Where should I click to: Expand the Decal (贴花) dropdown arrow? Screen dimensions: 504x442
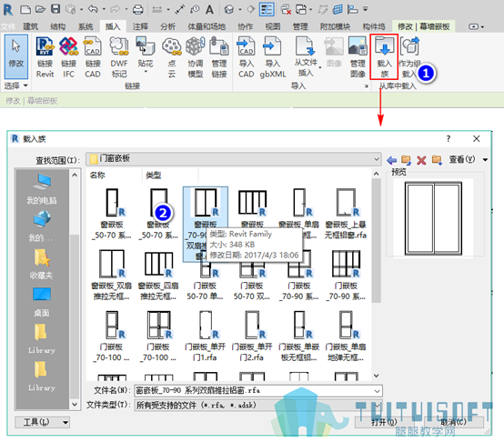point(146,72)
